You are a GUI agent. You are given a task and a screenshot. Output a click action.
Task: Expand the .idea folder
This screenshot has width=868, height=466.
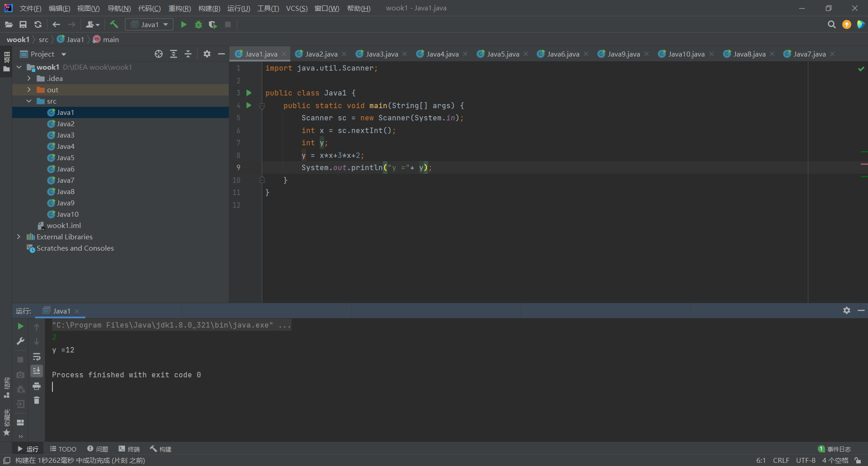(29, 78)
